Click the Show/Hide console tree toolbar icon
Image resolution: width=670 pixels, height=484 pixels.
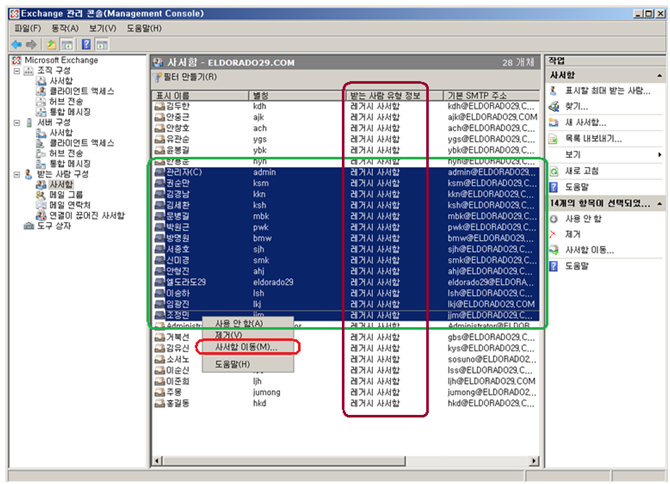click(x=67, y=44)
